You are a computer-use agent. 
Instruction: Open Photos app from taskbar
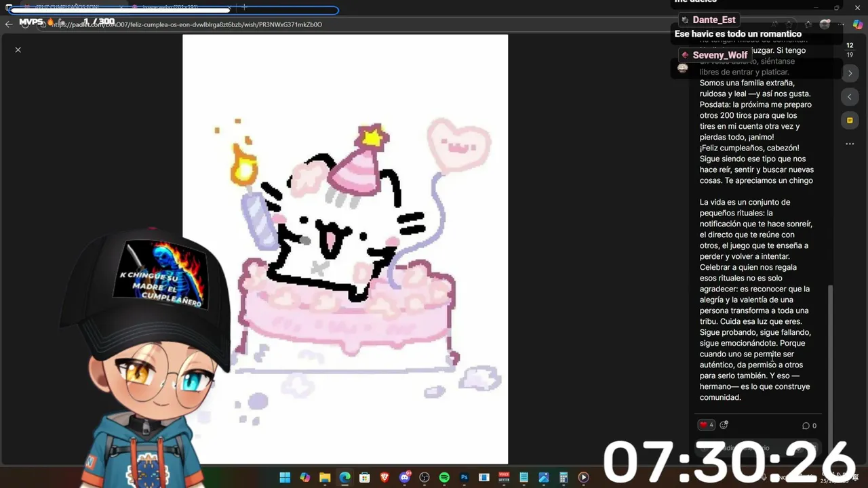point(544,477)
